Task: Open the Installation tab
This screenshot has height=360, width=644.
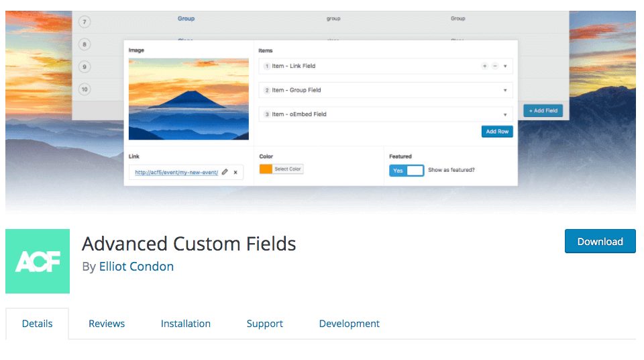Action: 186,324
